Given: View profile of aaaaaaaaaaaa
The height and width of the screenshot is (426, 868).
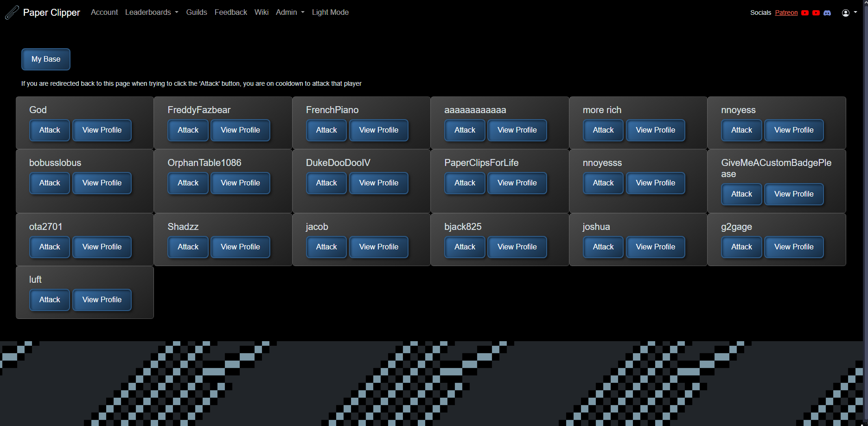Looking at the screenshot, I should pyautogui.click(x=517, y=130).
